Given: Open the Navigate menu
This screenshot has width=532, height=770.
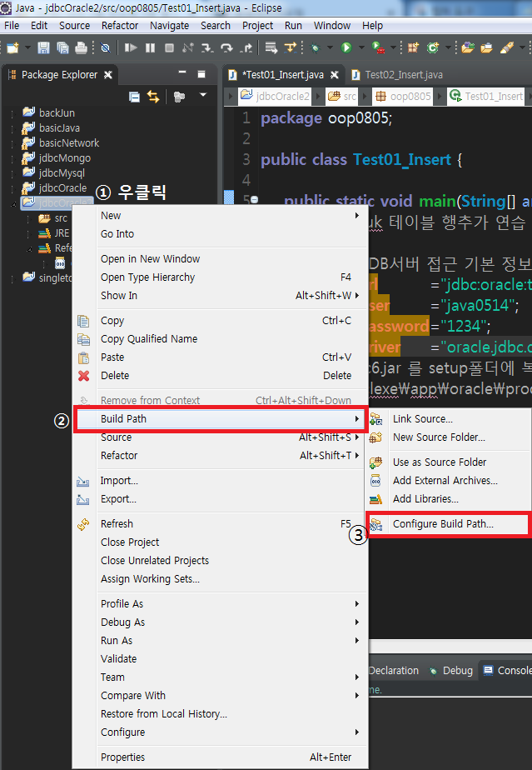Looking at the screenshot, I should [x=169, y=26].
